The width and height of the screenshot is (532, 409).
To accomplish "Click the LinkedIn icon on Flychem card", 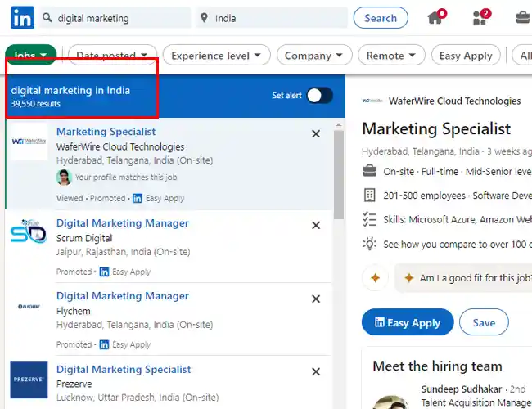I will point(104,345).
